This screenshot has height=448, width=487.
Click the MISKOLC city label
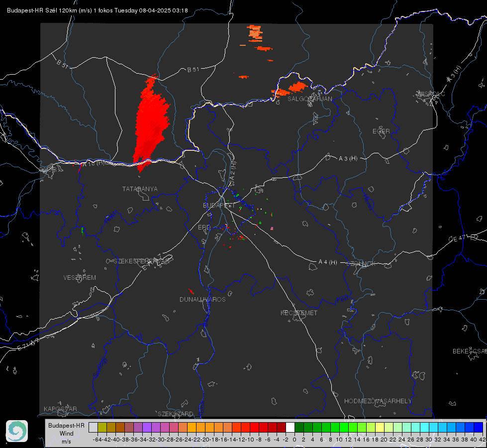[431, 94]
